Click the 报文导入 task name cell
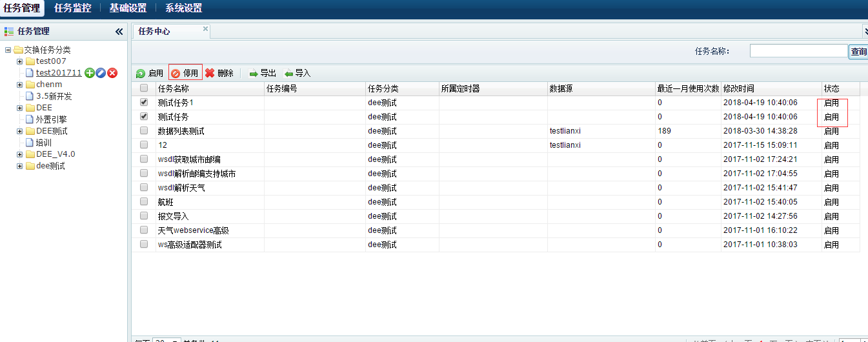Screen dimensions: 868x342 click(173, 216)
